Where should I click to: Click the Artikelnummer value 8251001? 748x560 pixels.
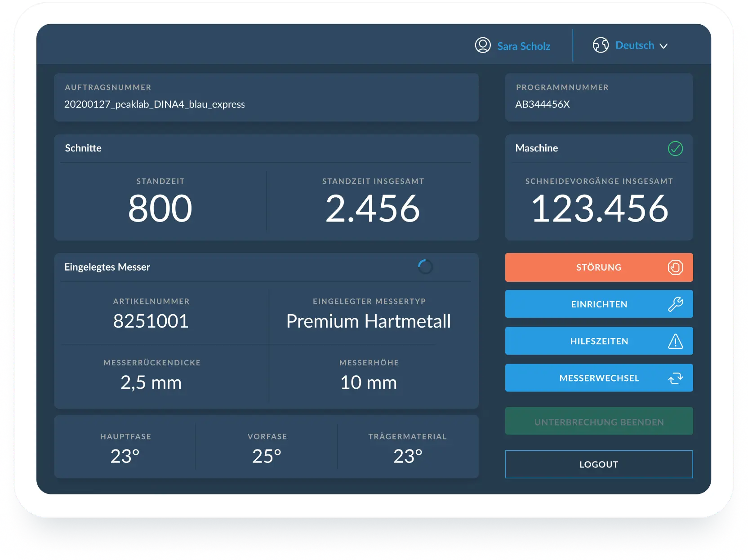[151, 321]
